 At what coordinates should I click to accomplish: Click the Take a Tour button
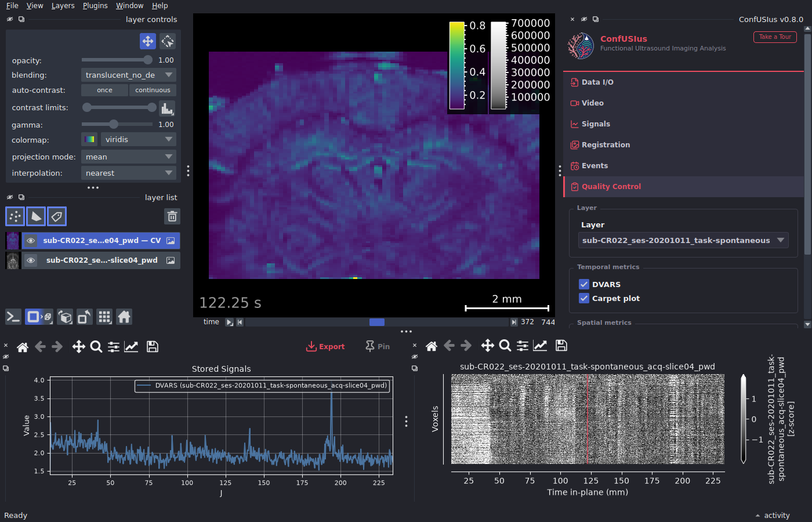click(775, 37)
